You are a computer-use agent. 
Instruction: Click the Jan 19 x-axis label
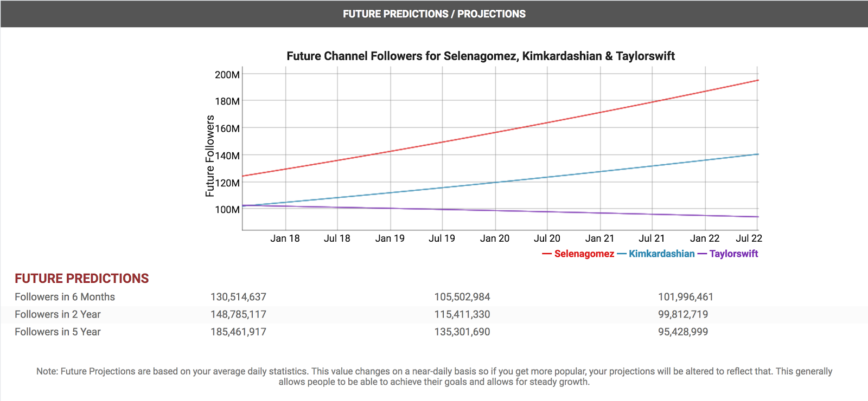(x=390, y=238)
